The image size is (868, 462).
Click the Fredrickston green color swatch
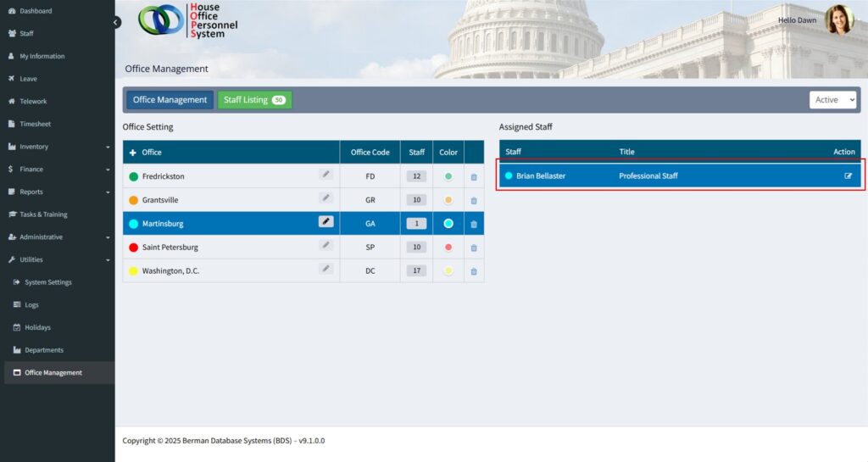click(448, 176)
